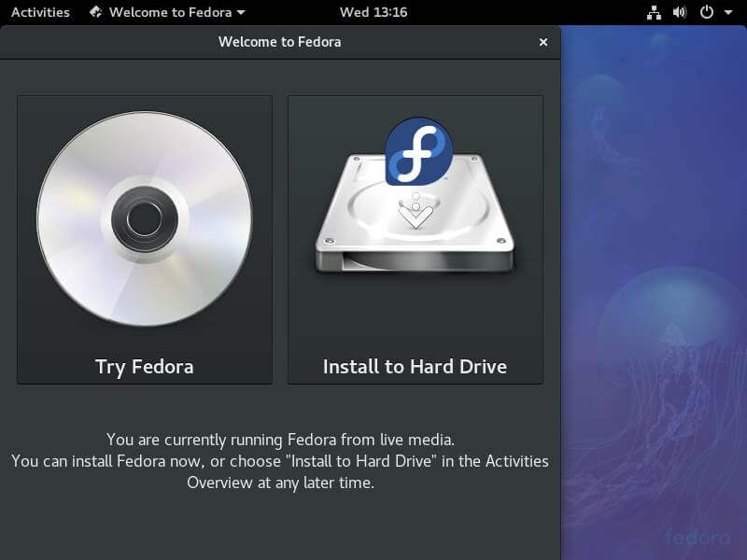Click the Welcome to Fedora title bar text
This screenshot has height=560, width=747.
pos(279,42)
